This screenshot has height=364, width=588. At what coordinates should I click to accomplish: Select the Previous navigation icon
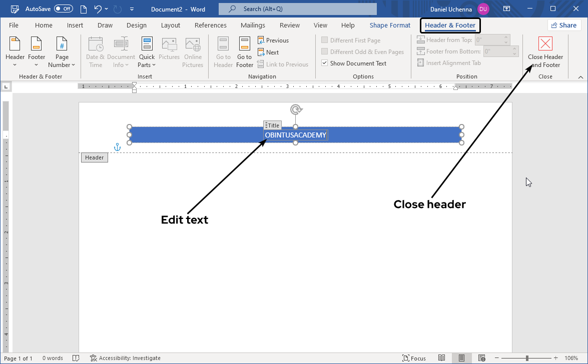point(261,40)
